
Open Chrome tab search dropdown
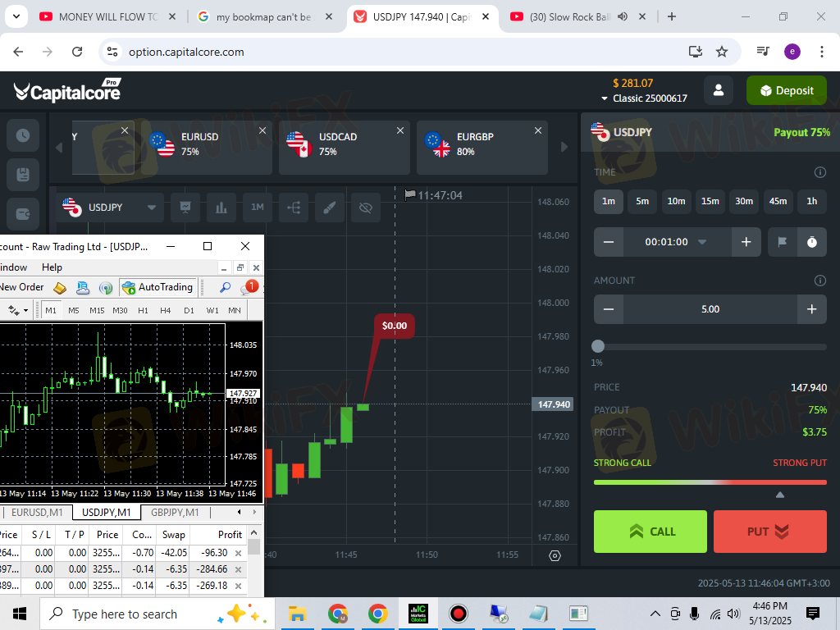(16, 16)
